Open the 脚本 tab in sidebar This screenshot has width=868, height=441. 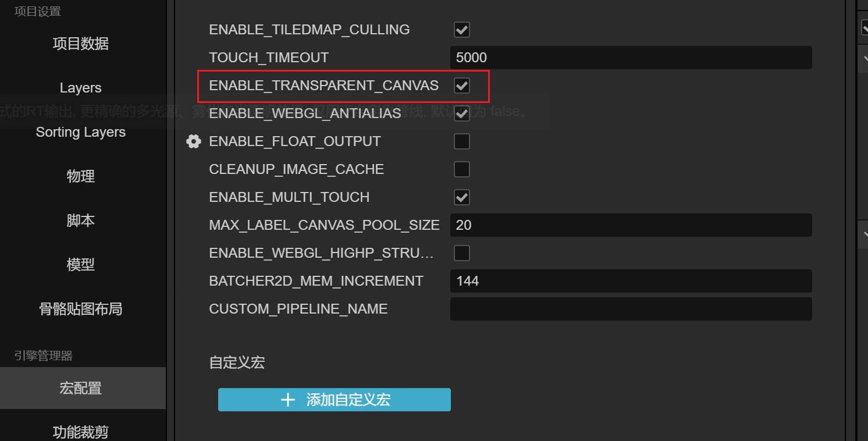tap(81, 221)
